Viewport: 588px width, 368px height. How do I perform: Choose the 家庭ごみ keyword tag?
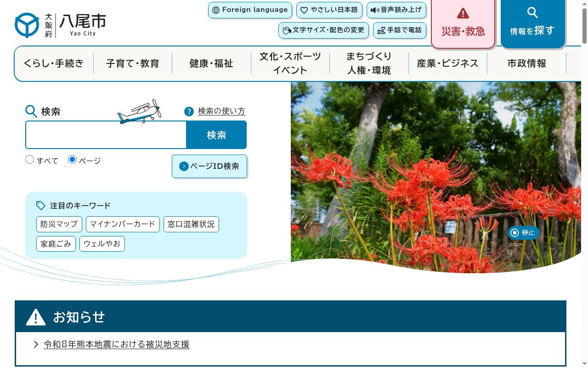pyautogui.click(x=56, y=244)
